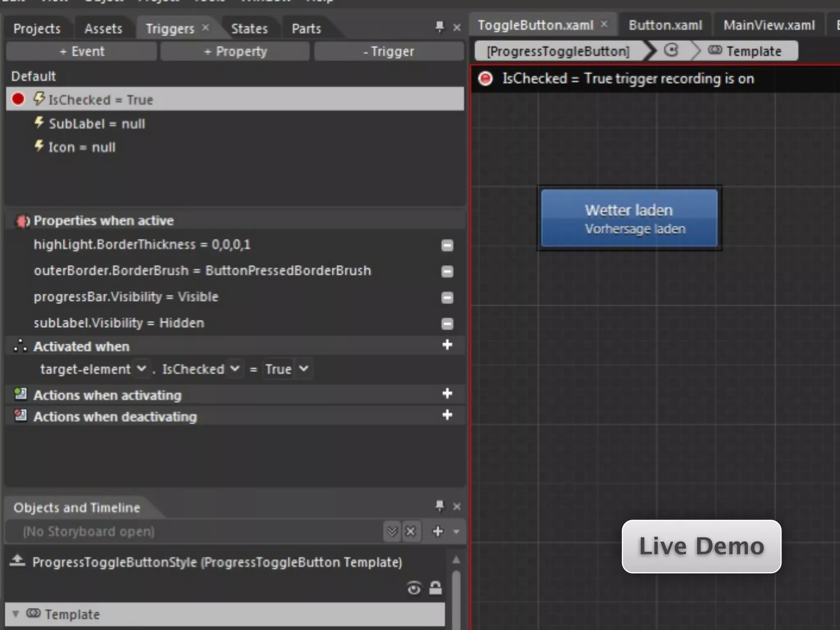
Task: Select the IsChecked = True trigger row
Action: (x=235, y=99)
